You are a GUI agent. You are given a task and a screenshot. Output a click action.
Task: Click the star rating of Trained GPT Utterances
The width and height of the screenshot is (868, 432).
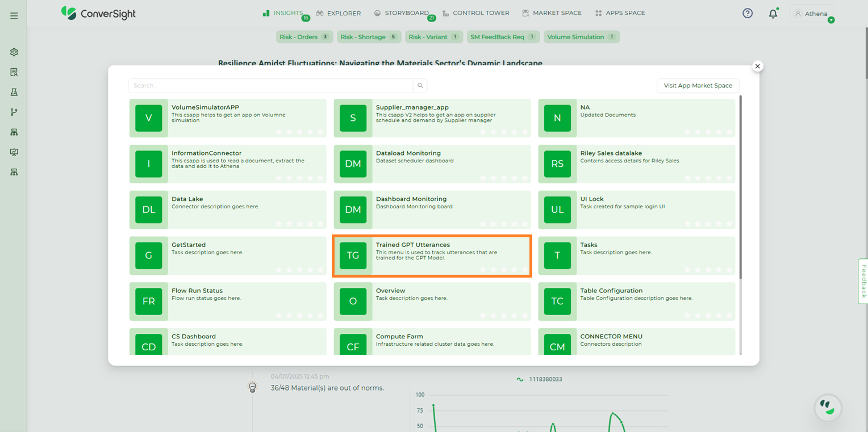pos(504,269)
